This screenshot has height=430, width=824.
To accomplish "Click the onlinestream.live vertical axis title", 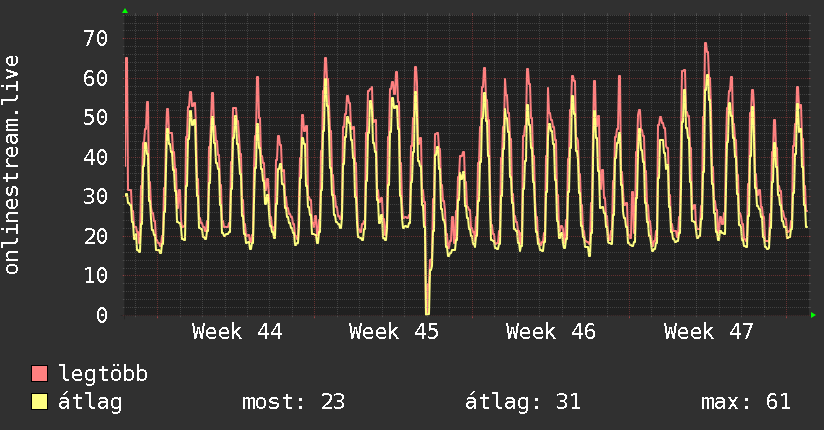I will 11,165.
